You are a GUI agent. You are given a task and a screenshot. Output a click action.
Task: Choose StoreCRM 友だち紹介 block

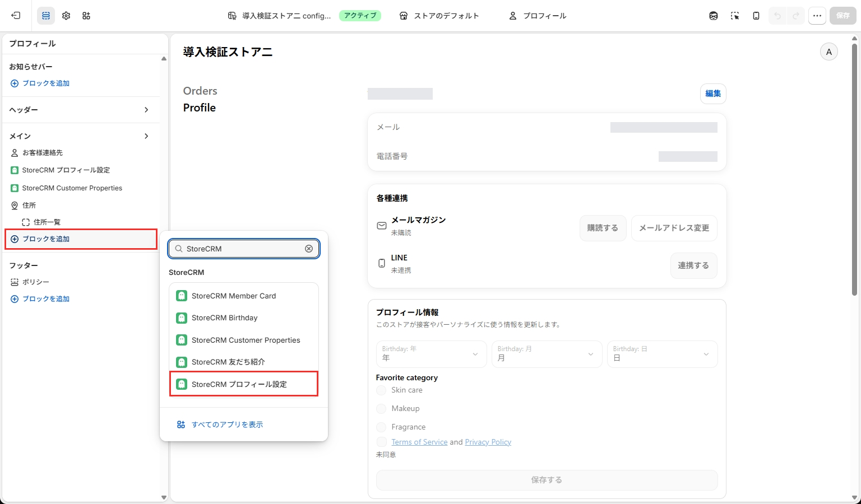[x=244, y=362]
